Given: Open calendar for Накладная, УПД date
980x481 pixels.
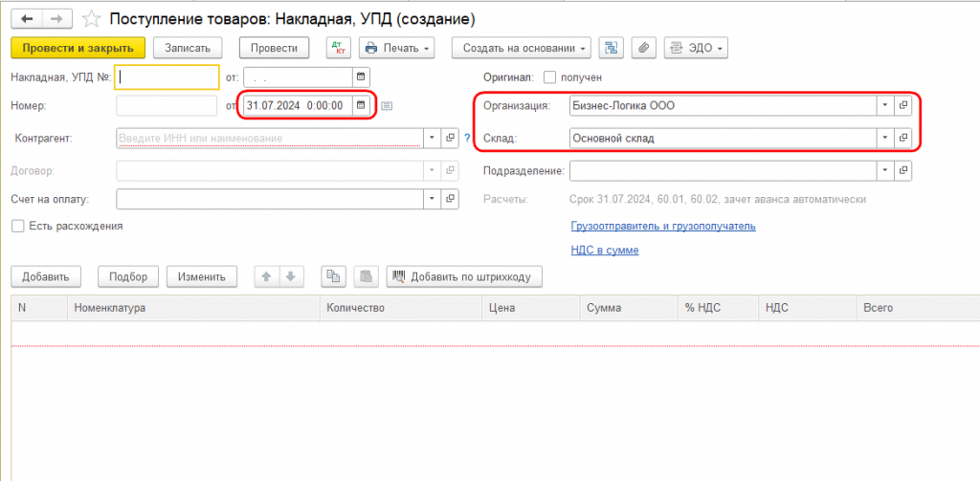Looking at the screenshot, I should [x=361, y=77].
